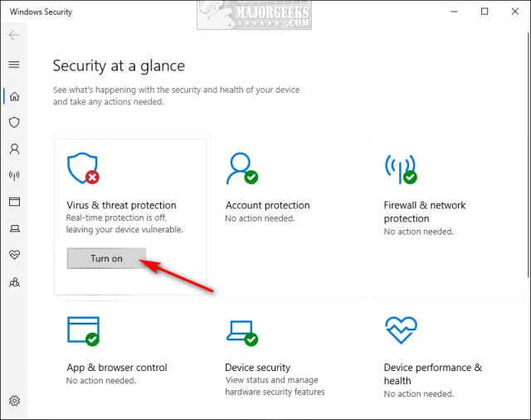The image size is (531, 420).
Task: Open Home from the sidebar
Action: (14, 95)
